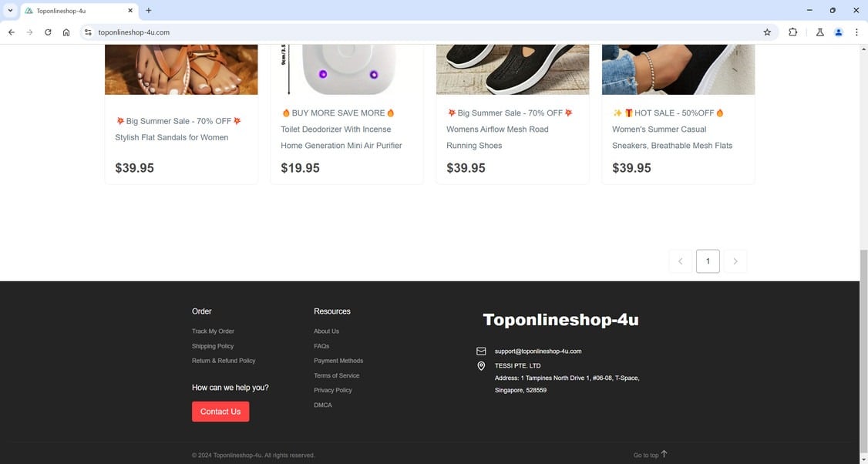
Task: Open the Extensions puzzle icon
Action: pyautogui.click(x=792, y=32)
